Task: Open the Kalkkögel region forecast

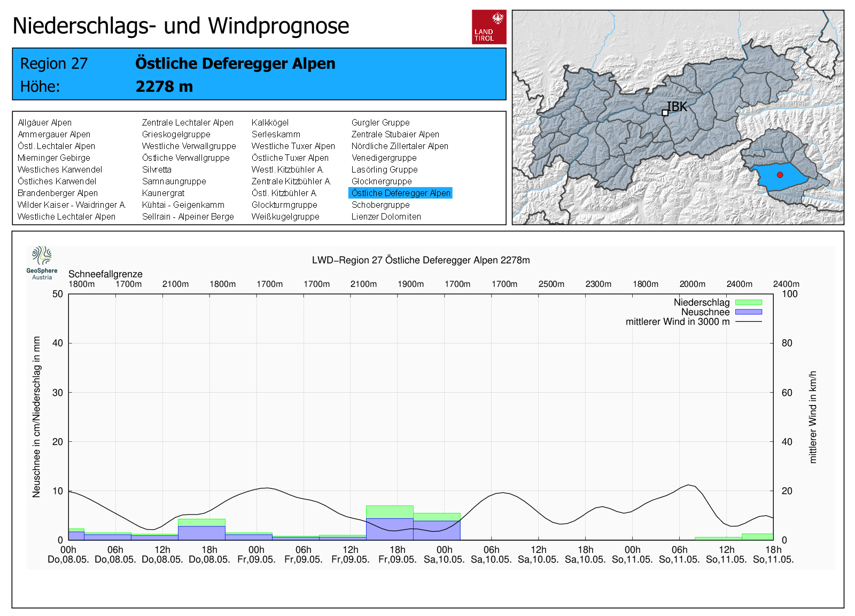Action: click(270, 122)
